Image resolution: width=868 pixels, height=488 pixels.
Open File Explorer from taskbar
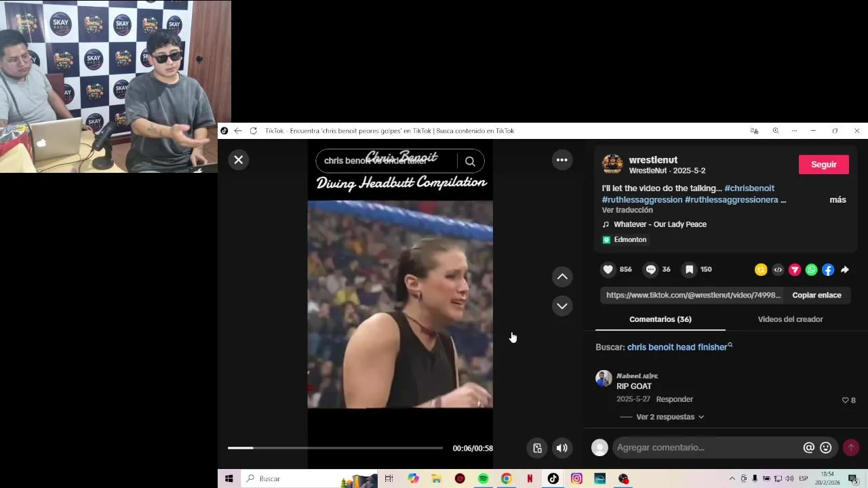[x=436, y=479]
